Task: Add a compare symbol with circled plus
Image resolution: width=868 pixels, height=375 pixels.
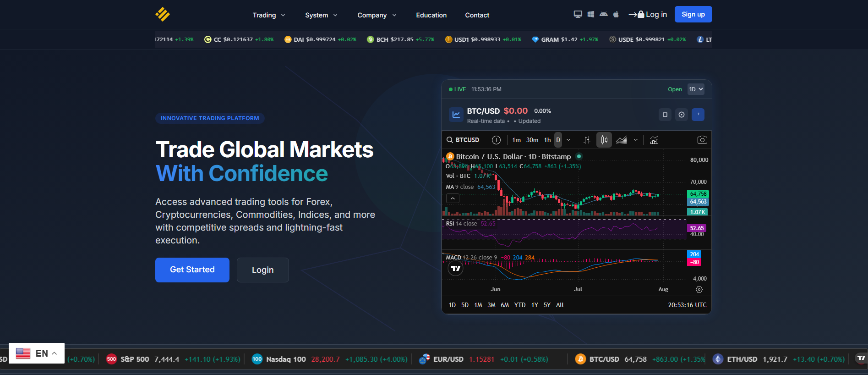Action: coord(496,140)
